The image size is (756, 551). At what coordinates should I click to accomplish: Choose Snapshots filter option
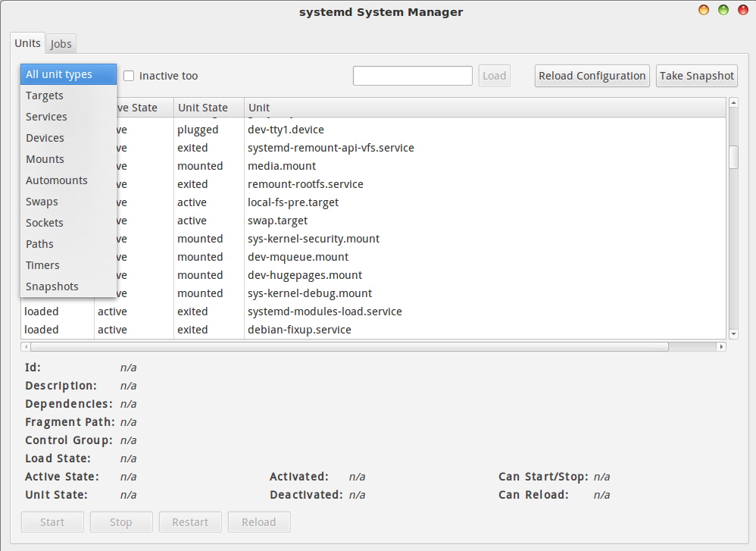point(68,286)
